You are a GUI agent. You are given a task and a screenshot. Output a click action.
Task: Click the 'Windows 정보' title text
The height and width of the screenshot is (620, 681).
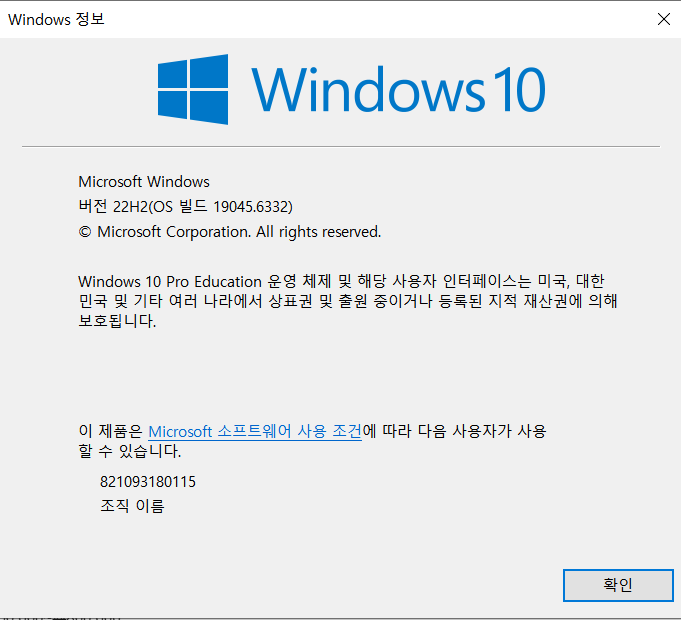click(x=56, y=19)
